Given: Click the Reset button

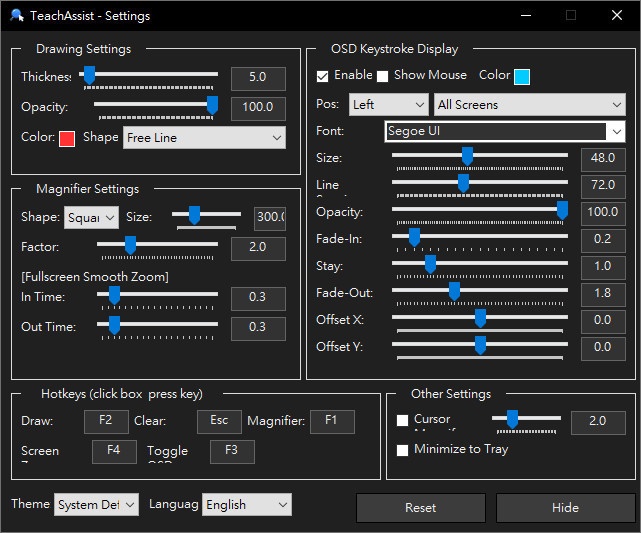Looking at the screenshot, I should pyautogui.click(x=421, y=508).
